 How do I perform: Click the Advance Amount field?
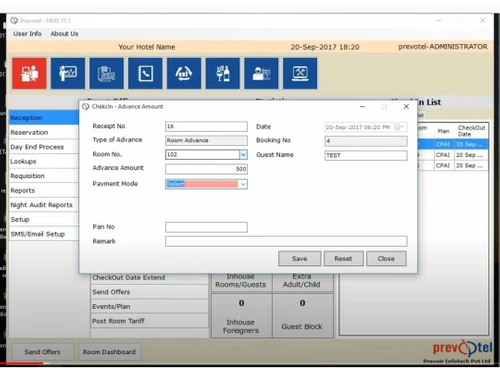tap(206, 169)
